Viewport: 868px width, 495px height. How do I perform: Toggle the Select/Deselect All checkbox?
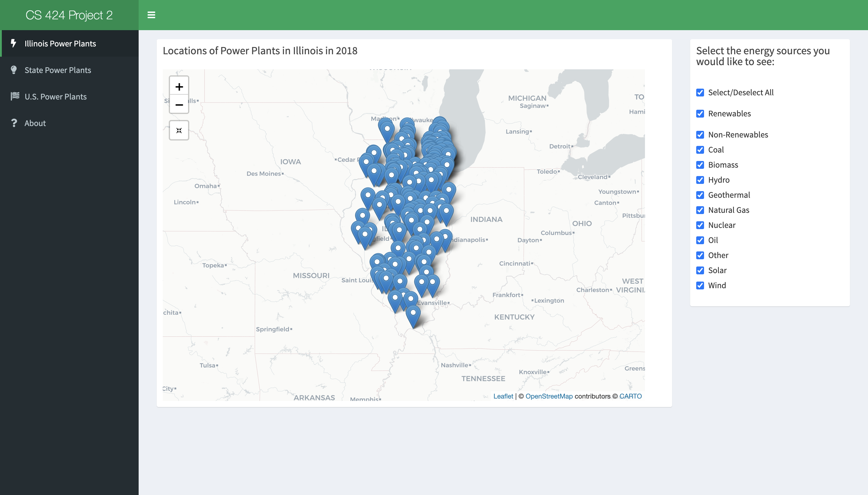coord(700,93)
